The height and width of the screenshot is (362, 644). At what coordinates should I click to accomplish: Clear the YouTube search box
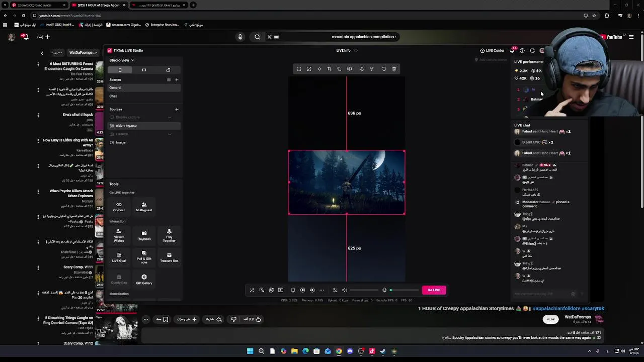269,37
